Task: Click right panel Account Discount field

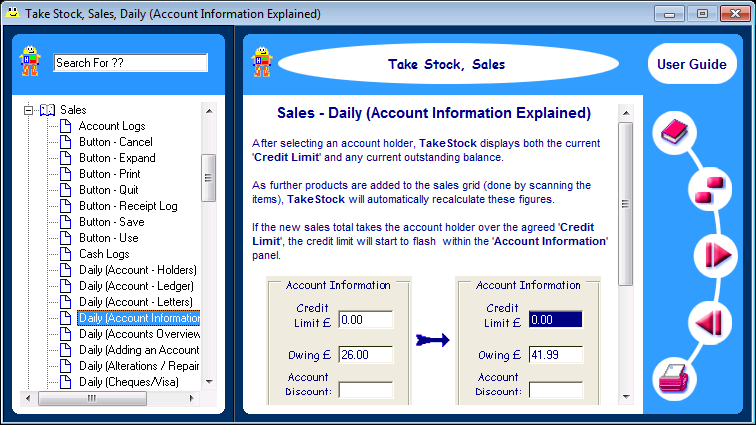Action: point(555,390)
